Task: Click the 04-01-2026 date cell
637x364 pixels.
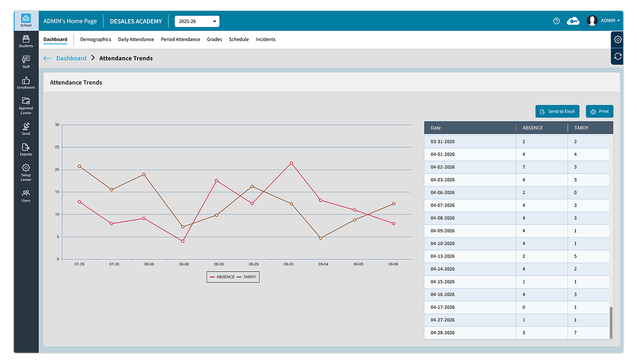Action: (x=470, y=154)
